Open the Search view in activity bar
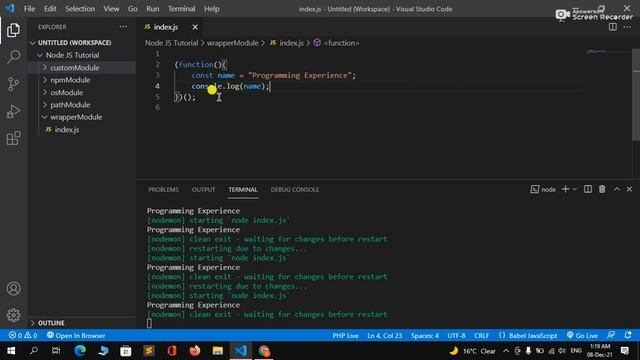Image resolution: width=640 pixels, height=360 pixels. click(x=13, y=57)
